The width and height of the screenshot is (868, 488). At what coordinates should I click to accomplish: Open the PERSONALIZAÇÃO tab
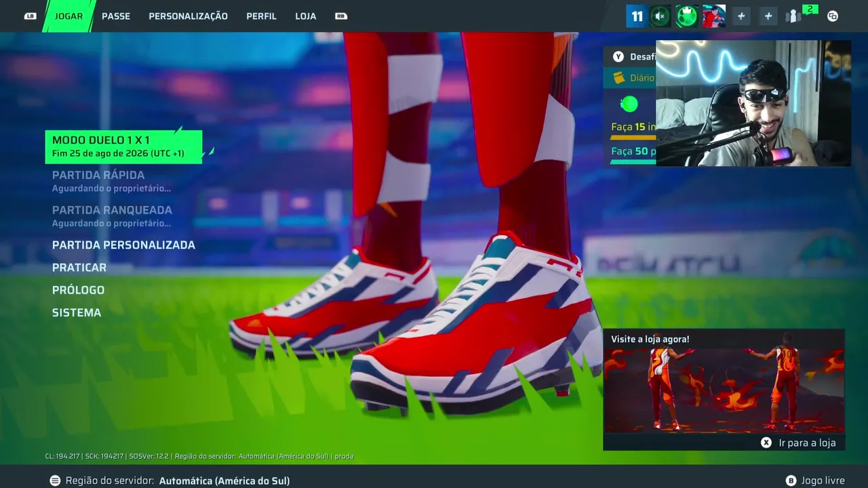coord(188,16)
